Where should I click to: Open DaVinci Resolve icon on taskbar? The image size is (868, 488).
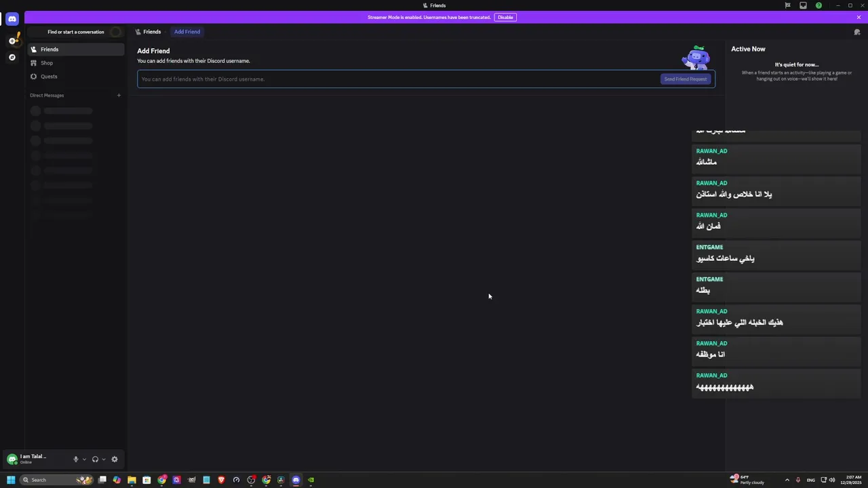[x=281, y=480]
